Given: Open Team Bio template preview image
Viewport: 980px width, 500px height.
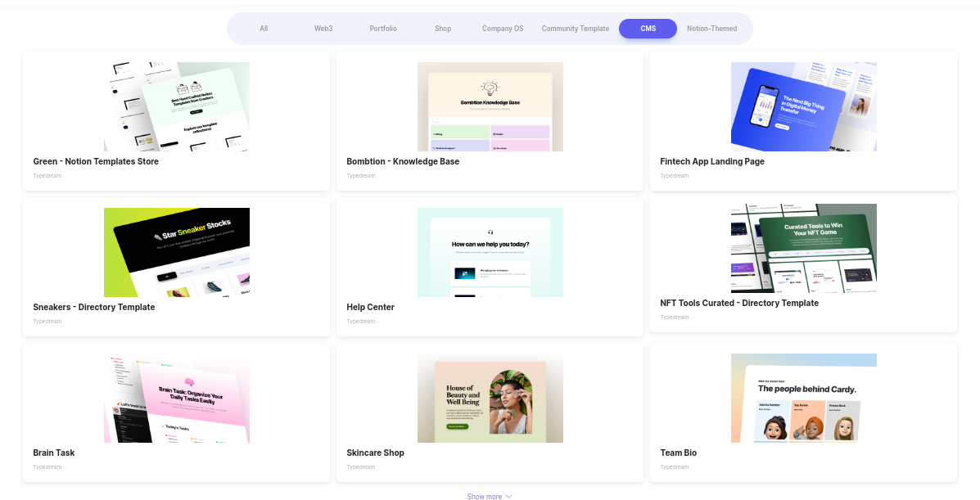Looking at the screenshot, I should (804, 399).
